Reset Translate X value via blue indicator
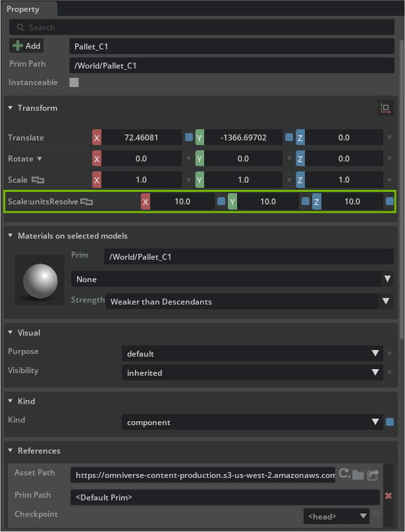This screenshot has height=532, width=405. pos(189,138)
